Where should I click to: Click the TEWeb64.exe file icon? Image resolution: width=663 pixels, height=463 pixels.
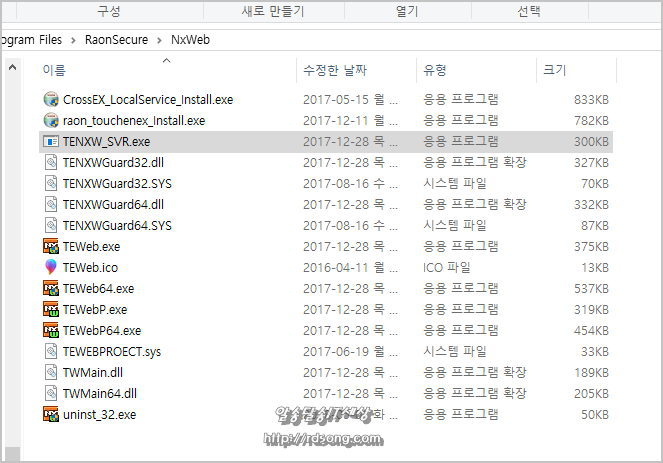click(x=52, y=288)
